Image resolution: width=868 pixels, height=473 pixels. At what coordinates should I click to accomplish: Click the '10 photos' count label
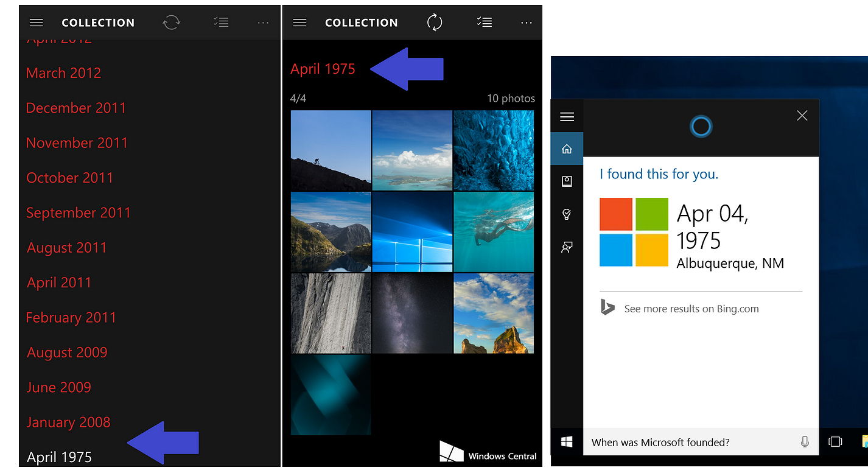coord(511,98)
